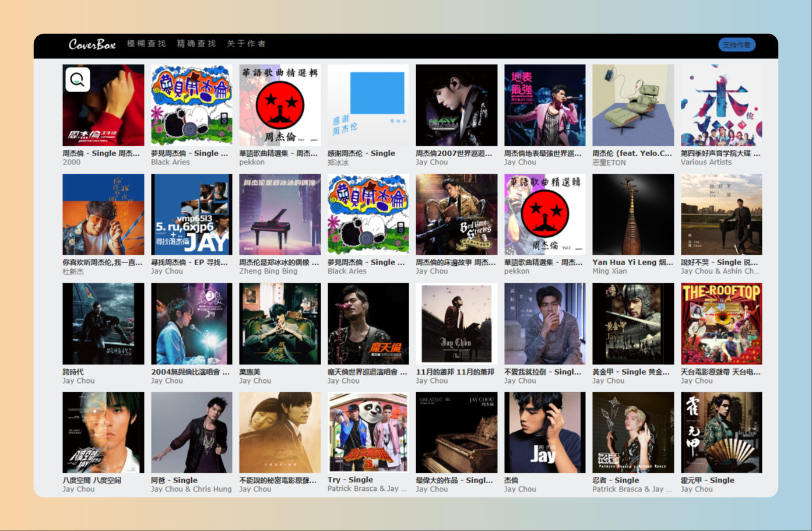Screen dimensions: 812x531
Task: Open the 跨時代 album cover
Action: pos(103,323)
